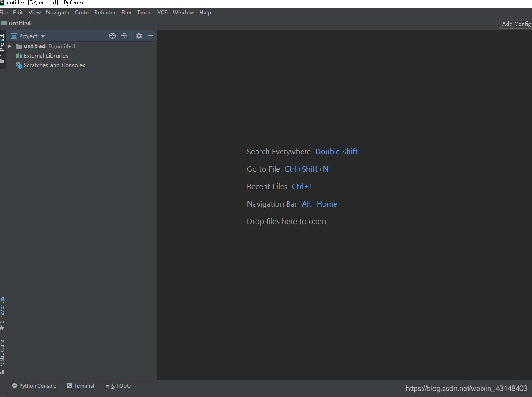Click the Go to File label
This screenshot has height=397, width=532.
click(x=263, y=169)
